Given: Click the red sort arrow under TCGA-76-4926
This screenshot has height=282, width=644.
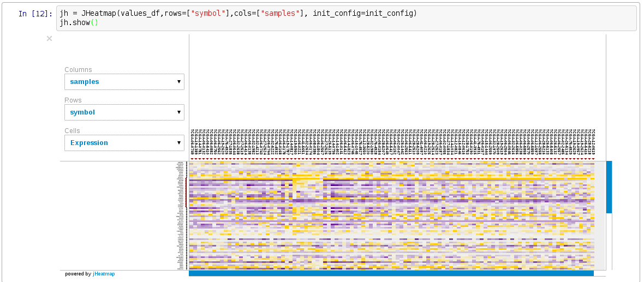Looking at the screenshot, I should (226, 159).
